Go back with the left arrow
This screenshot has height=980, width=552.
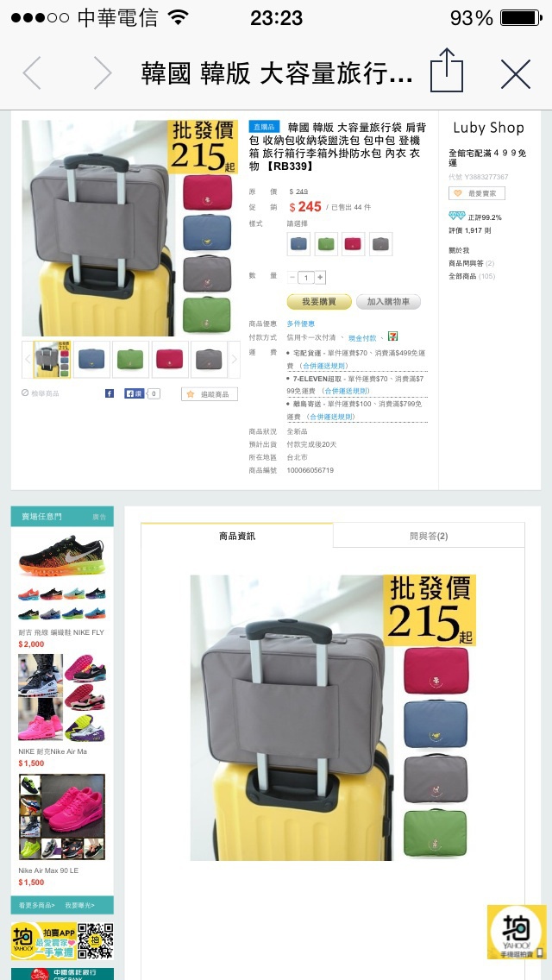(32, 73)
